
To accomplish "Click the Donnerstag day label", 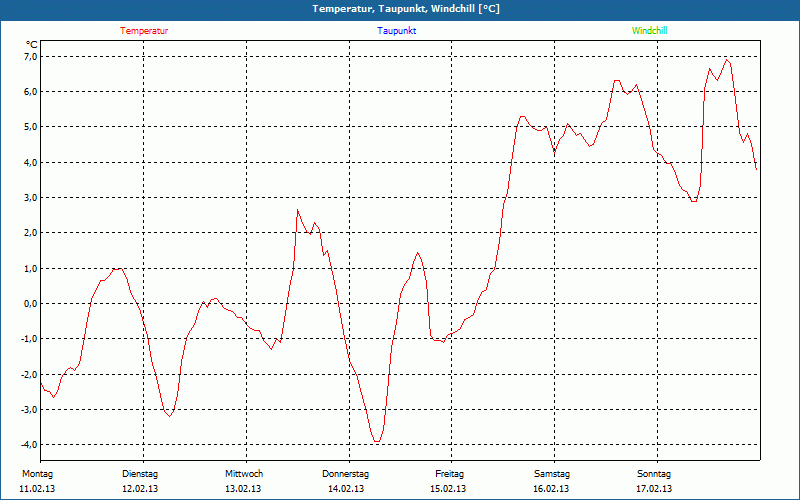I will (x=345, y=474).
